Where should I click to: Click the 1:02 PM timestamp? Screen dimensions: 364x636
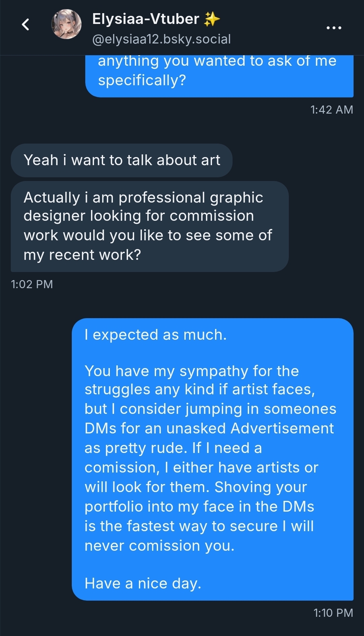point(32,284)
